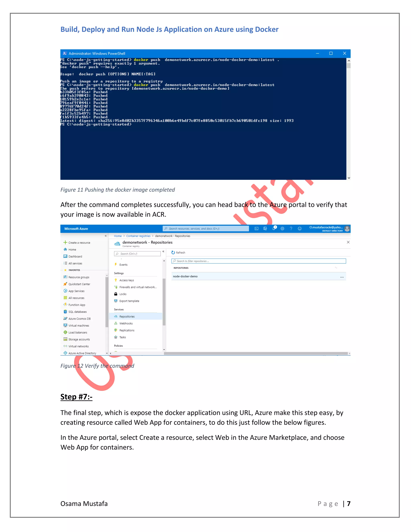Click the Resource groups icon
411x532 pixels.
coord(65,277)
